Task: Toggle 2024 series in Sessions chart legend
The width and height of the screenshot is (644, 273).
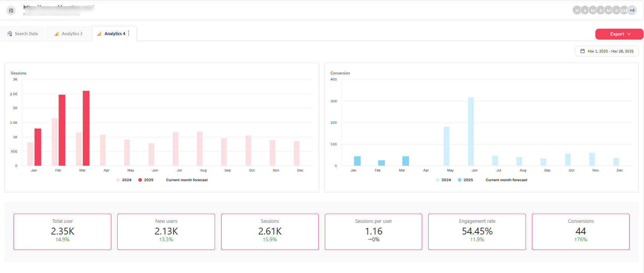Action: [124, 180]
